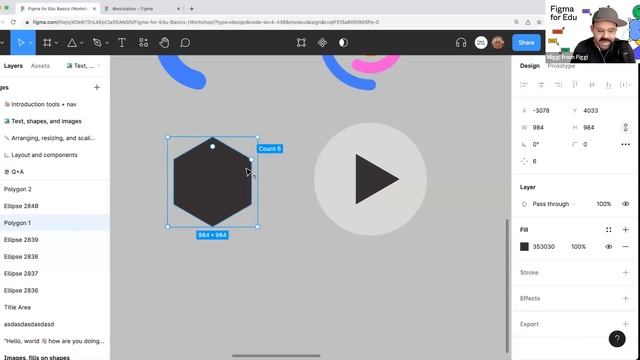Switch to Design tab
640x360 pixels.
pos(530,66)
